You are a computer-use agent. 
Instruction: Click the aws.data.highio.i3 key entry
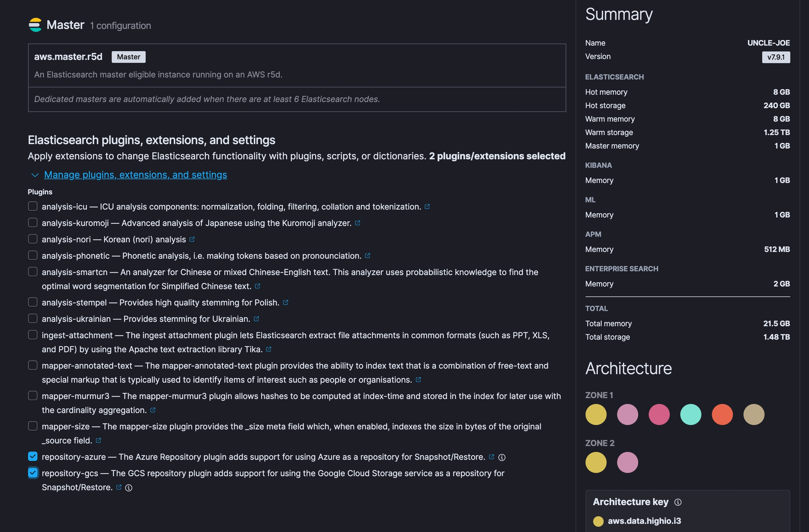644,521
